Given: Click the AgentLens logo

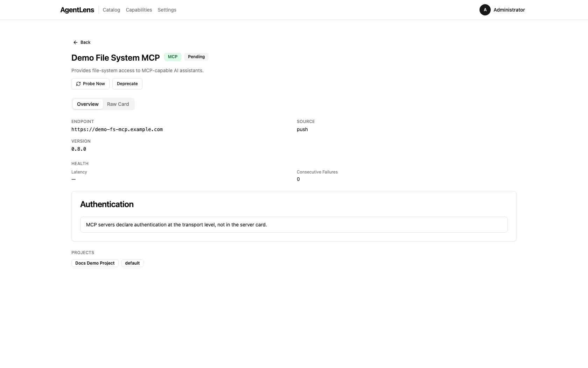Looking at the screenshot, I should click(x=77, y=10).
